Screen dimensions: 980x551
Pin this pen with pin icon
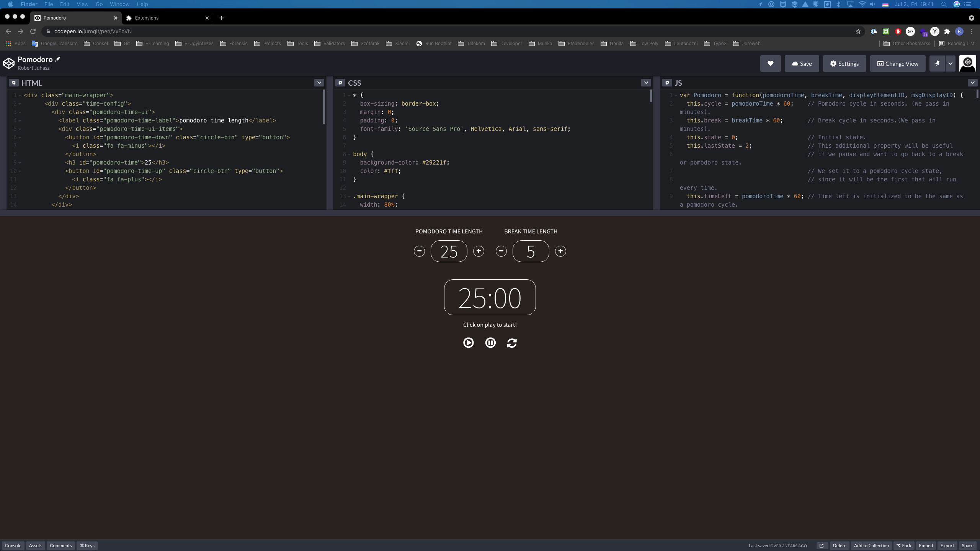click(937, 64)
